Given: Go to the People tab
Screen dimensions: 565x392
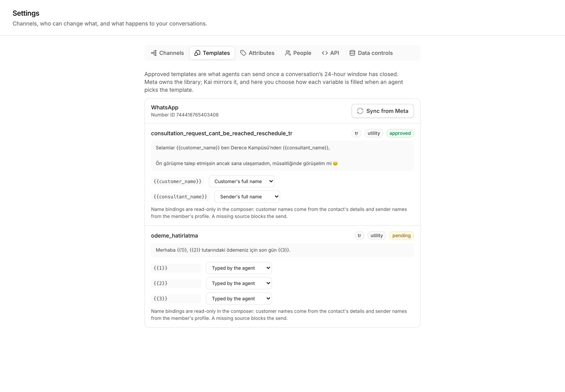Looking at the screenshot, I should [x=298, y=53].
